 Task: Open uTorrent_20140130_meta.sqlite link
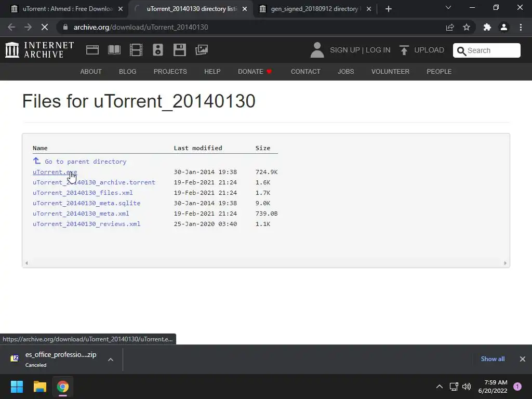(x=87, y=203)
